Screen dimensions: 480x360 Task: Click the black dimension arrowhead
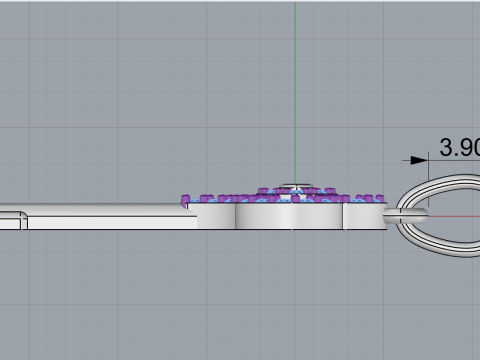pyautogui.click(x=419, y=160)
